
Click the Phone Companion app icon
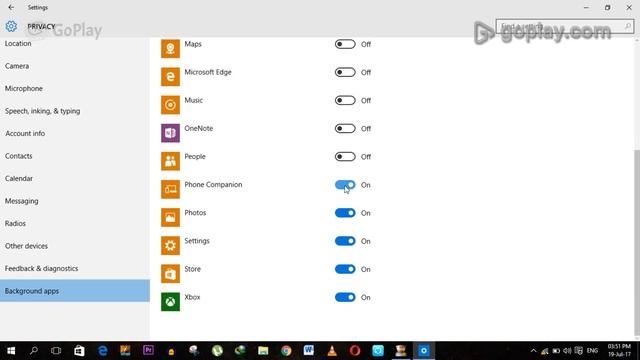click(x=170, y=189)
